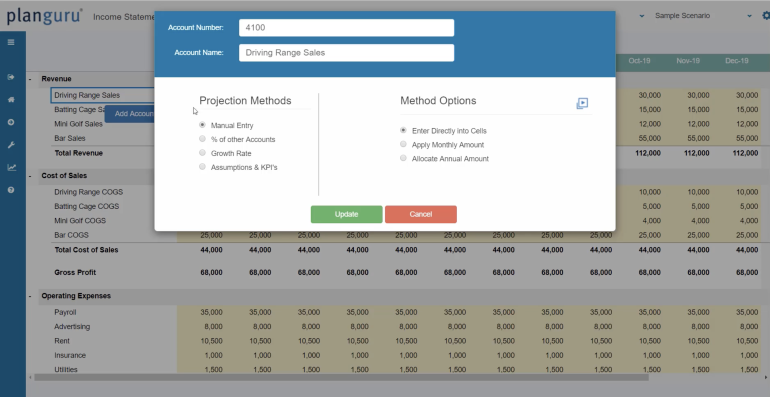Screen dimensions: 770x397
Task: Select the Bar COGS account
Action: pos(71,235)
